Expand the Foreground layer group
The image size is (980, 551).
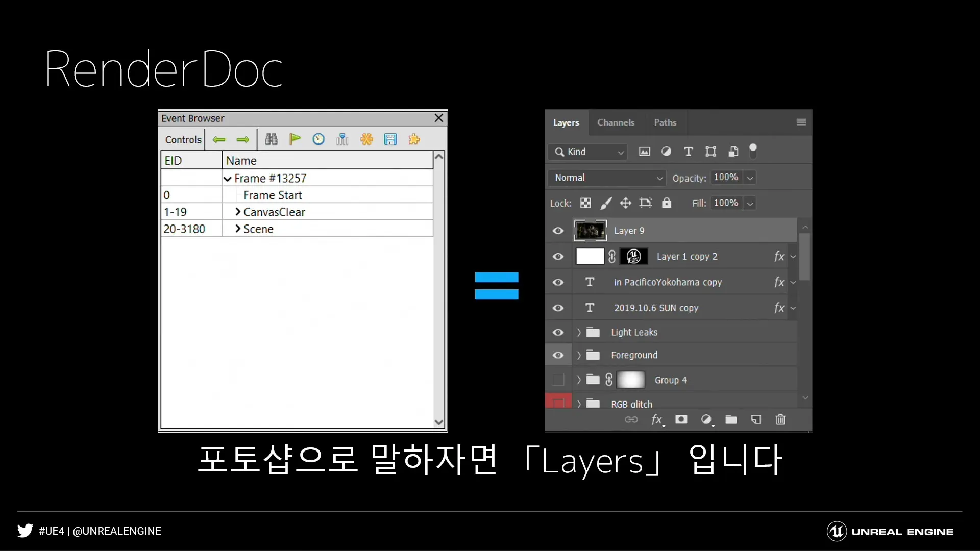(579, 355)
